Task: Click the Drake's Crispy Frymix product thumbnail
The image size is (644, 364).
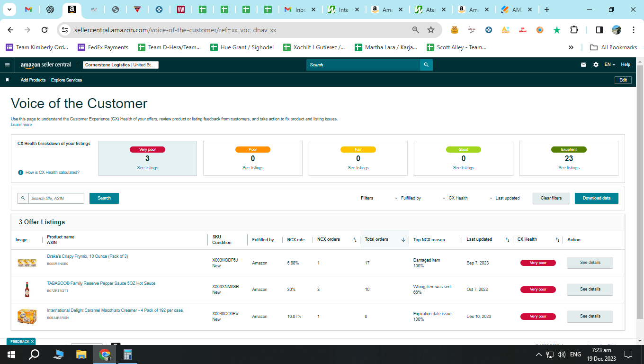Action: coord(27,263)
